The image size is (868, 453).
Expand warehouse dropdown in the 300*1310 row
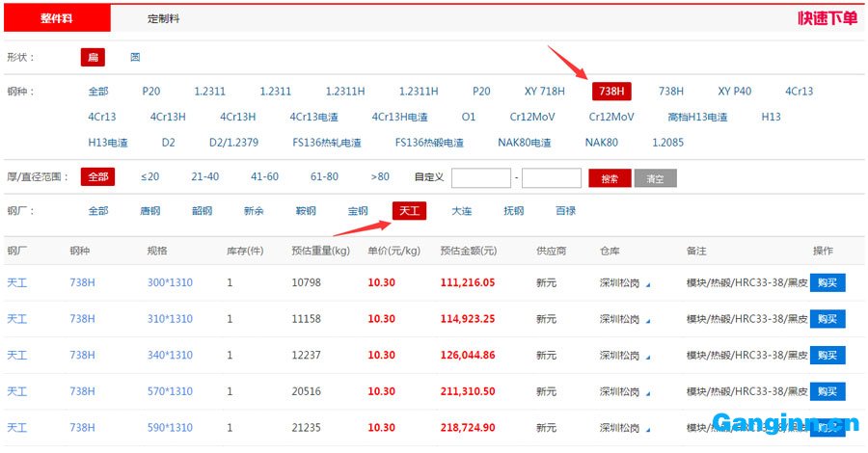[648, 284]
